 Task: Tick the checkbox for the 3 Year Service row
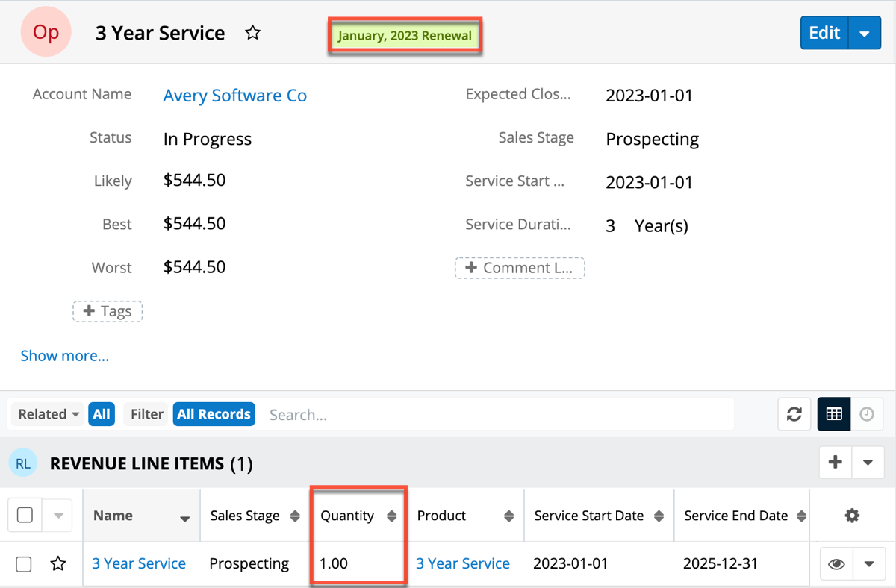24,564
